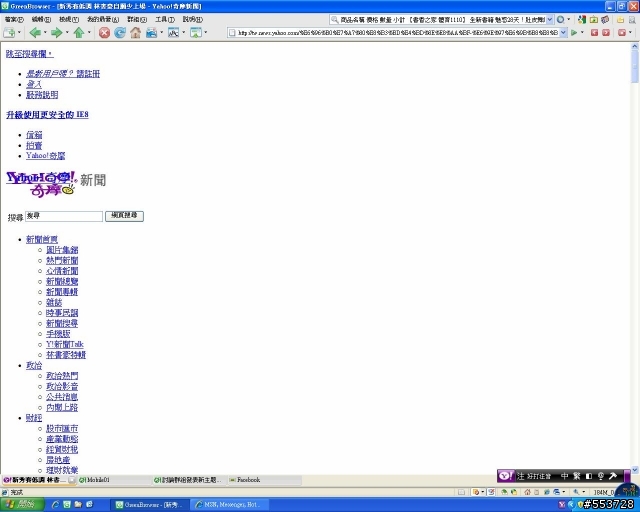This screenshot has width=640, height=512.
Task: Open the font-size ABC dropdown arrow
Action: click(x=183, y=33)
